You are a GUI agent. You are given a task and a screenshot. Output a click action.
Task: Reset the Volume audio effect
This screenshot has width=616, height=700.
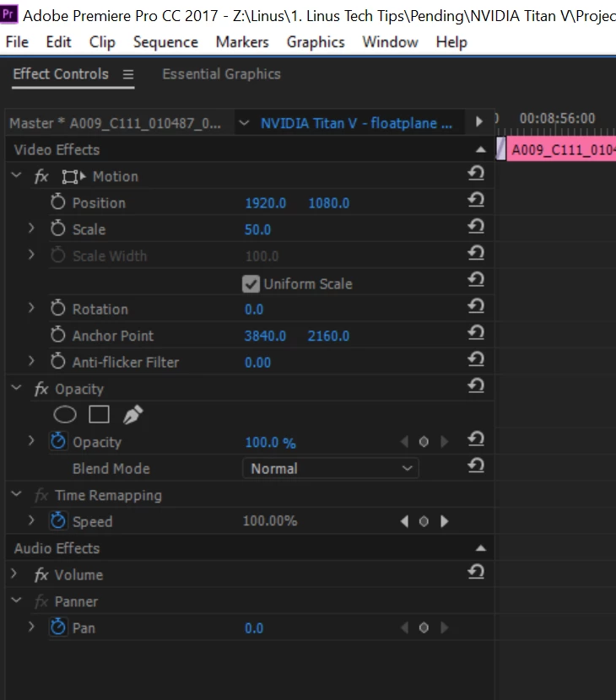[x=476, y=572]
